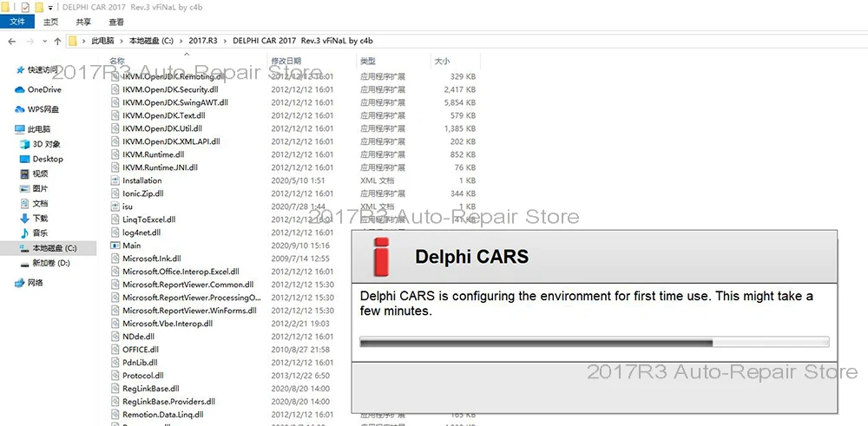Image resolution: width=868 pixels, height=426 pixels.
Task: Click the Delphi CARS configuration progress bar
Action: click(x=595, y=343)
